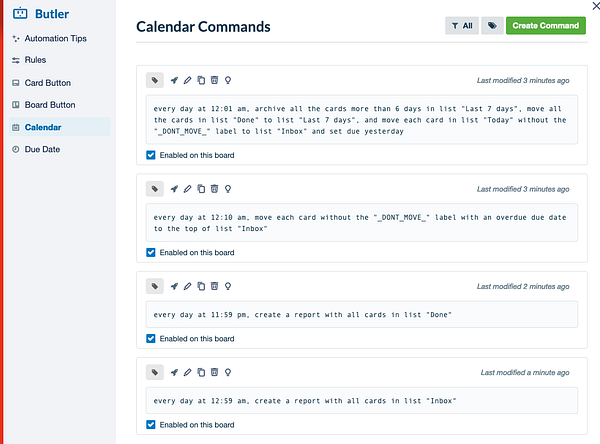
Task: Delete the Inbox report command
Action: pos(214,372)
